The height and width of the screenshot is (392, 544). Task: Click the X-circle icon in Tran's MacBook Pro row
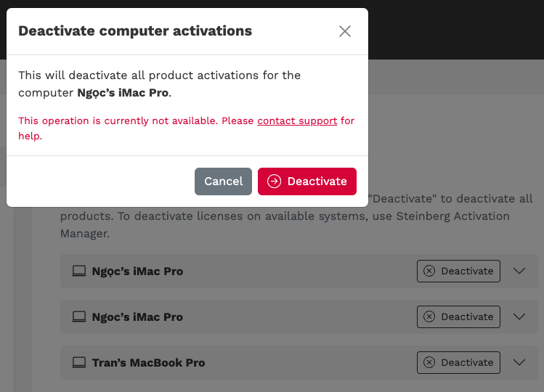[429, 363]
